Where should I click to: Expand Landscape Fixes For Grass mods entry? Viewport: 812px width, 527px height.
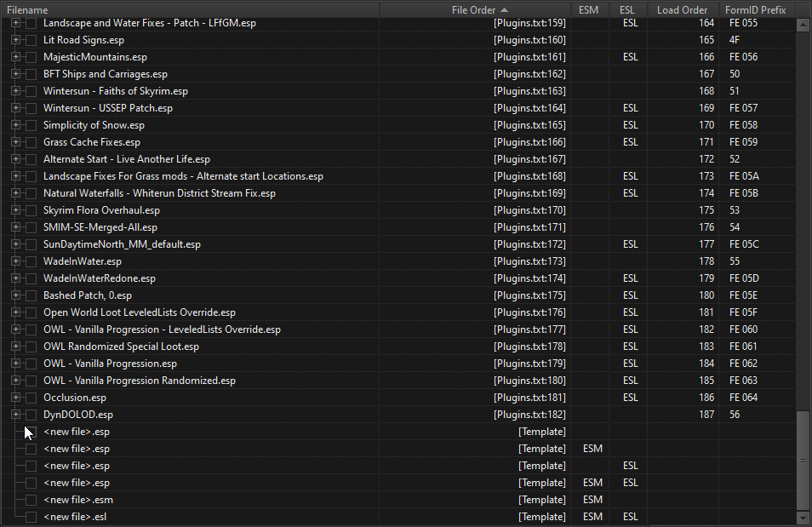(15, 176)
